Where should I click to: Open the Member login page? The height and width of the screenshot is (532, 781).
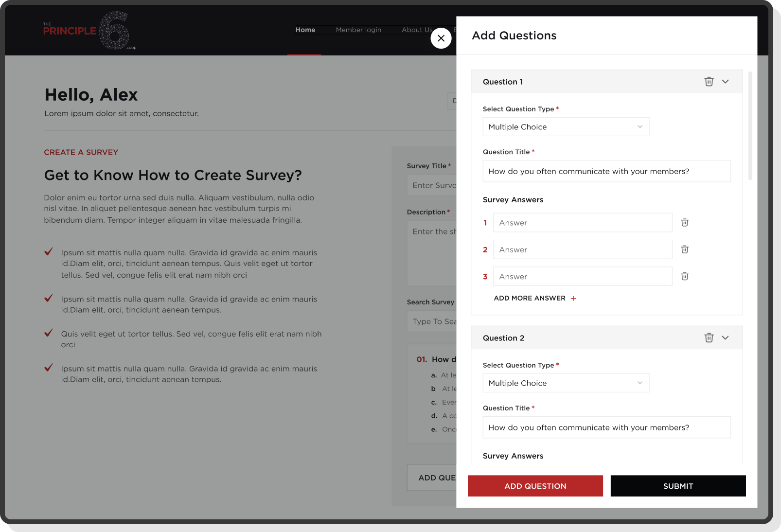click(x=358, y=30)
